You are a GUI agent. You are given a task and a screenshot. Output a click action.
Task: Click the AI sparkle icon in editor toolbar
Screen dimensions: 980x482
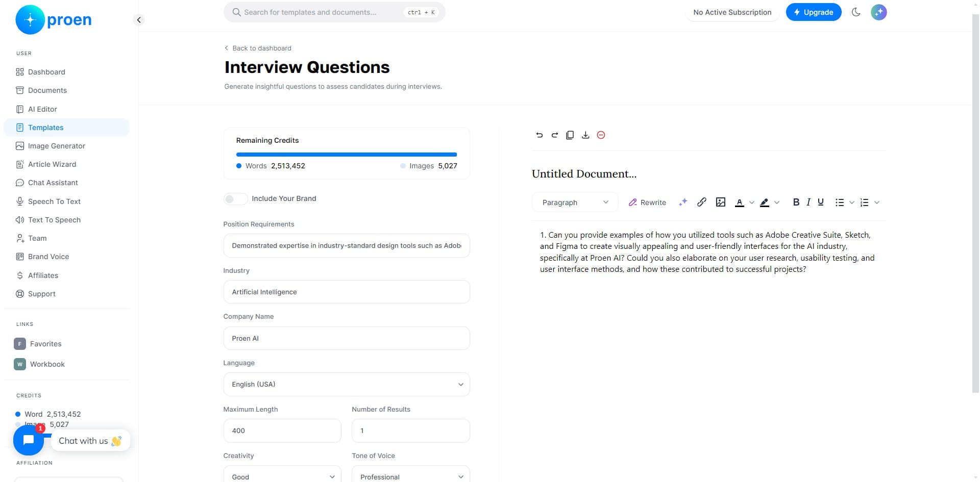click(x=683, y=202)
